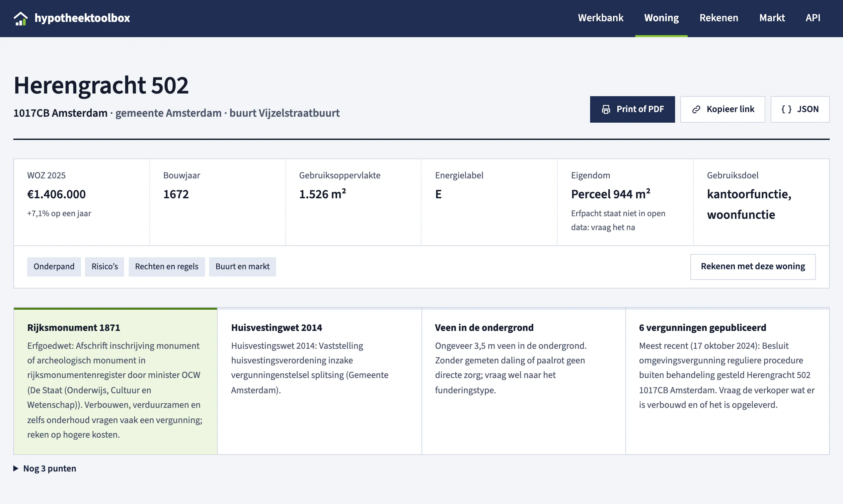
Task: Select the Woning navigation tab
Action: point(661,18)
